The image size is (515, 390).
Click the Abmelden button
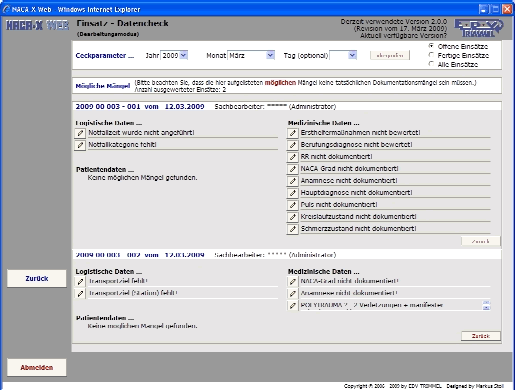(37, 367)
